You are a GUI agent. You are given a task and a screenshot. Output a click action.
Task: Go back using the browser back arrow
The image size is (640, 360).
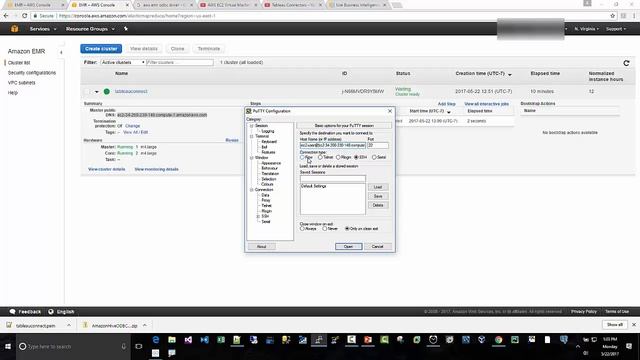click(x=6, y=16)
